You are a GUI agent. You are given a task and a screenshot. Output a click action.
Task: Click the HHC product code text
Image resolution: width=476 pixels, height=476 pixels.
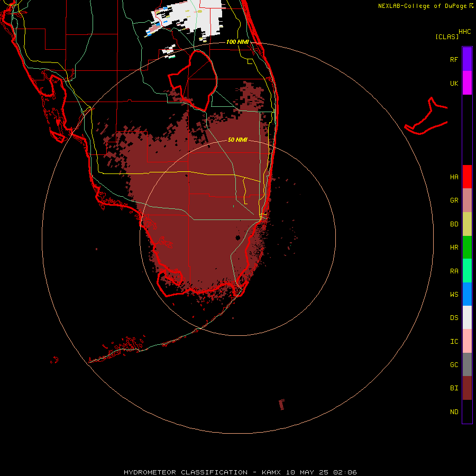pos(465,32)
